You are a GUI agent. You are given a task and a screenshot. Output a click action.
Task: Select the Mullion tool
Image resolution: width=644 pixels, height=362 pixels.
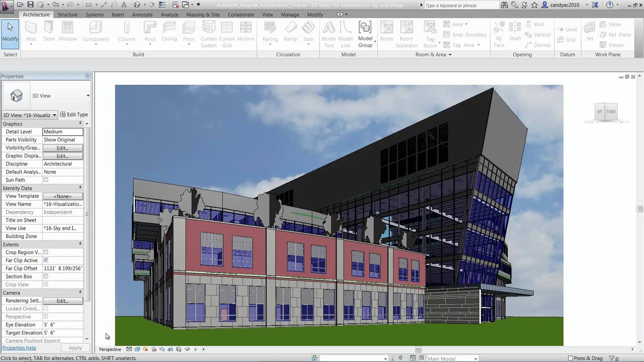pyautogui.click(x=246, y=31)
